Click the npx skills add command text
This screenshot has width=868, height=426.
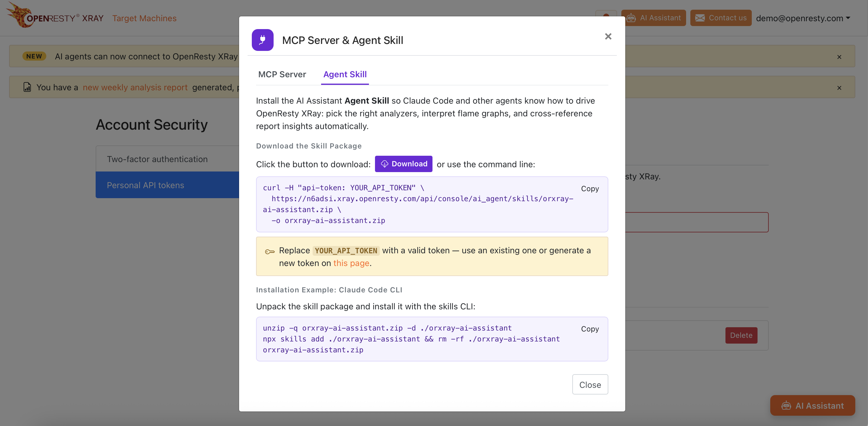(411, 344)
